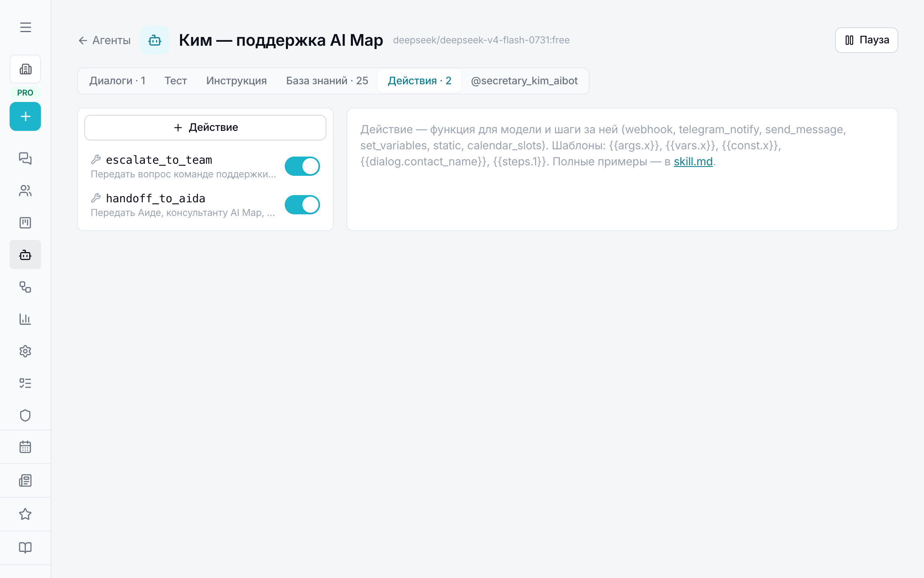The width and height of the screenshot is (924, 578).
Task: Open the newspaper news icon
Action: pyautogui.click(x=25, y=480)
